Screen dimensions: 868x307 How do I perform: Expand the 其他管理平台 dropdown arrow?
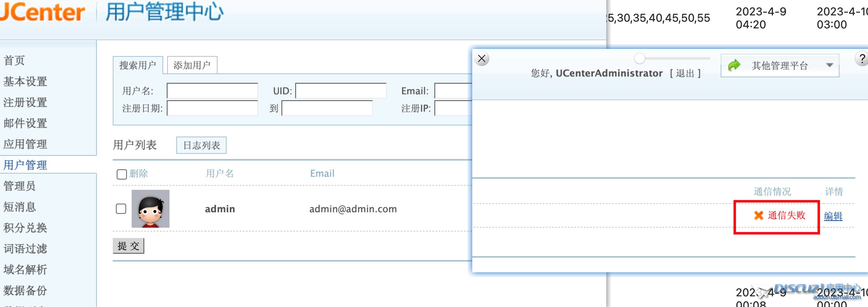click(829, 66)
